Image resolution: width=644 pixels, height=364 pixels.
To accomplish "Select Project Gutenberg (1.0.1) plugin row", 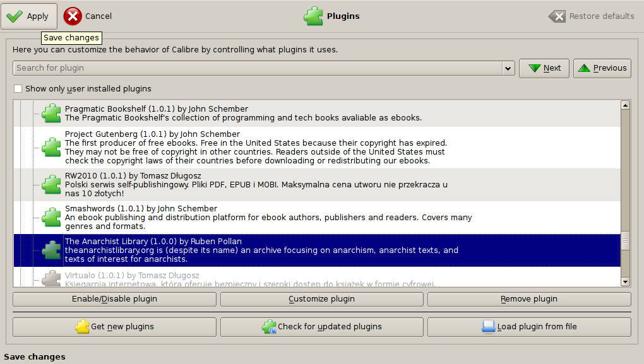I will [x=317, y=148].
